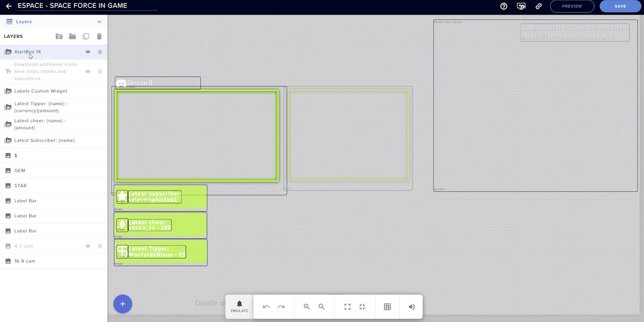Open the help question mark icon
This screenshot has width=644, height=322.
coord(504,6)
